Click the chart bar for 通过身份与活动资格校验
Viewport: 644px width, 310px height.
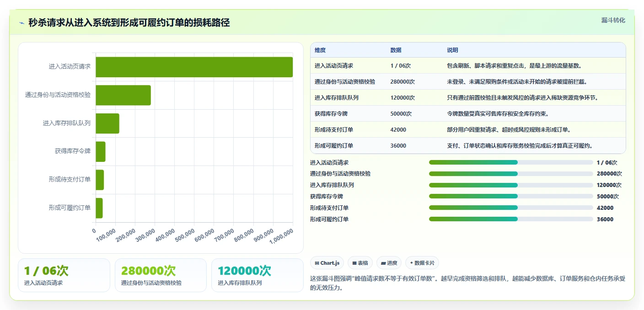click(x=123, y=95)
